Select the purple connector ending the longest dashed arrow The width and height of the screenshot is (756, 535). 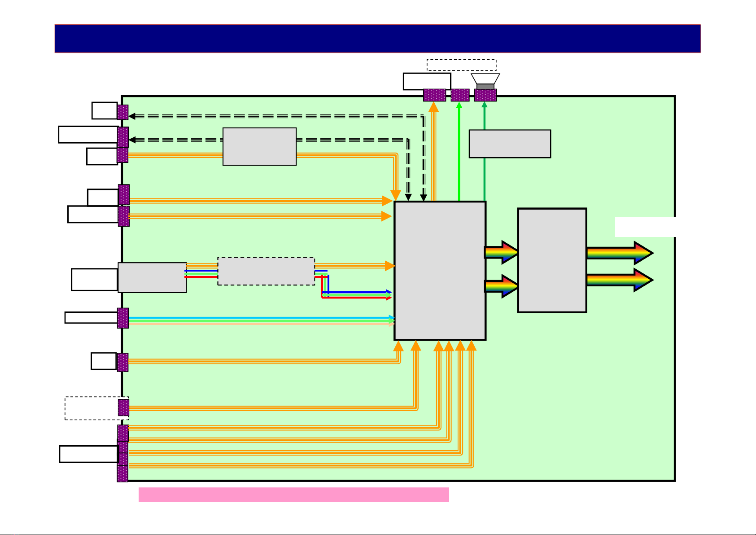pos(123,112)
